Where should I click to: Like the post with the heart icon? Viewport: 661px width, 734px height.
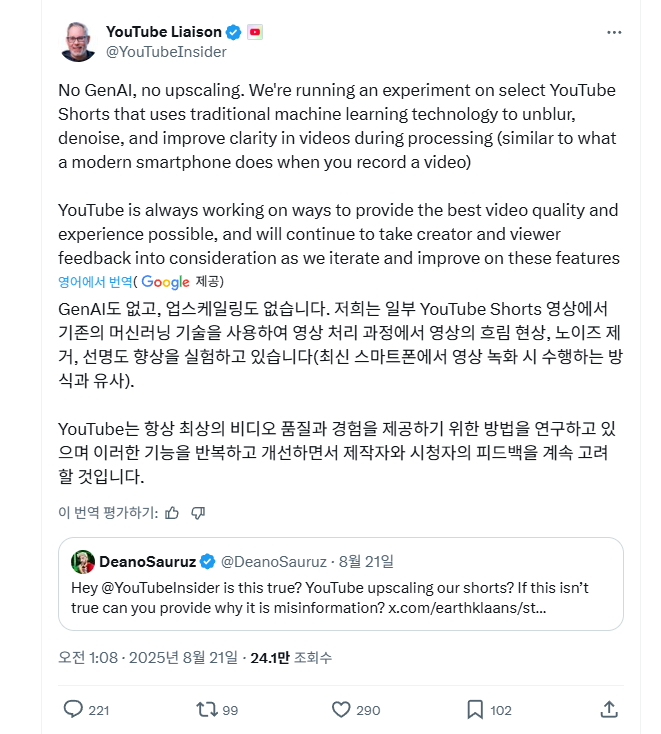click(x=341, y=710)
